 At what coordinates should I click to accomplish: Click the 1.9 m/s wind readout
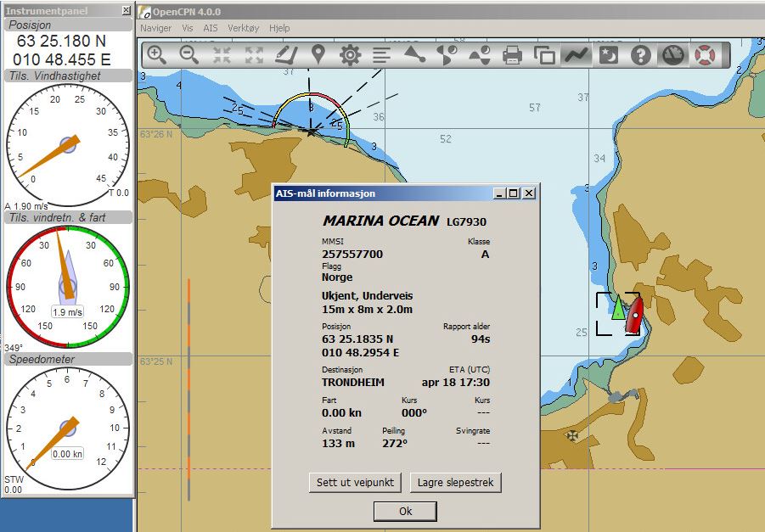tap(68, 312)
